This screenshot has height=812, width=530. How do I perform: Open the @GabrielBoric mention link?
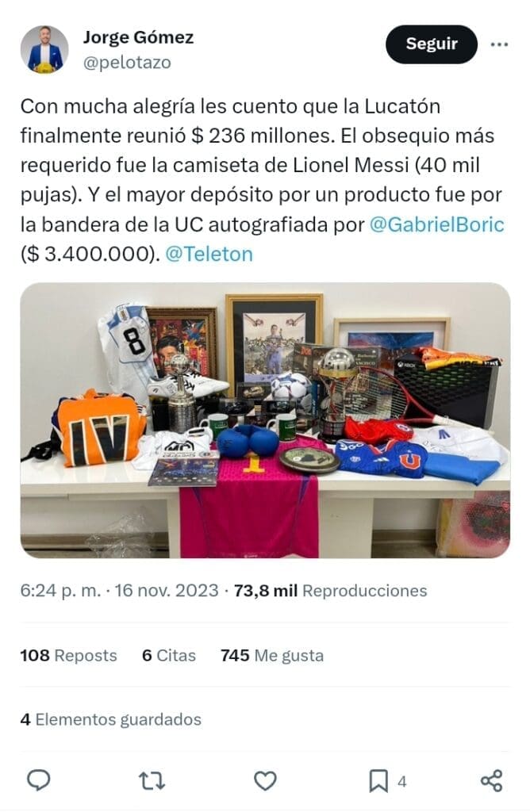click(436, 224)
